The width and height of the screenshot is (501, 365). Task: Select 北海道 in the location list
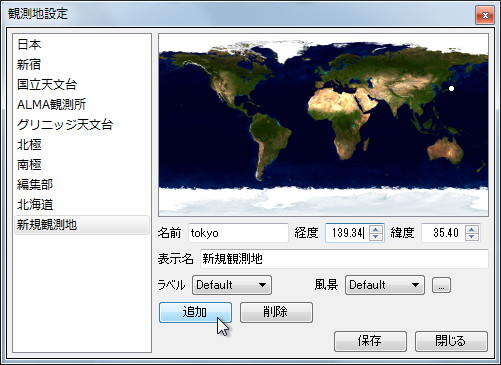82,204
